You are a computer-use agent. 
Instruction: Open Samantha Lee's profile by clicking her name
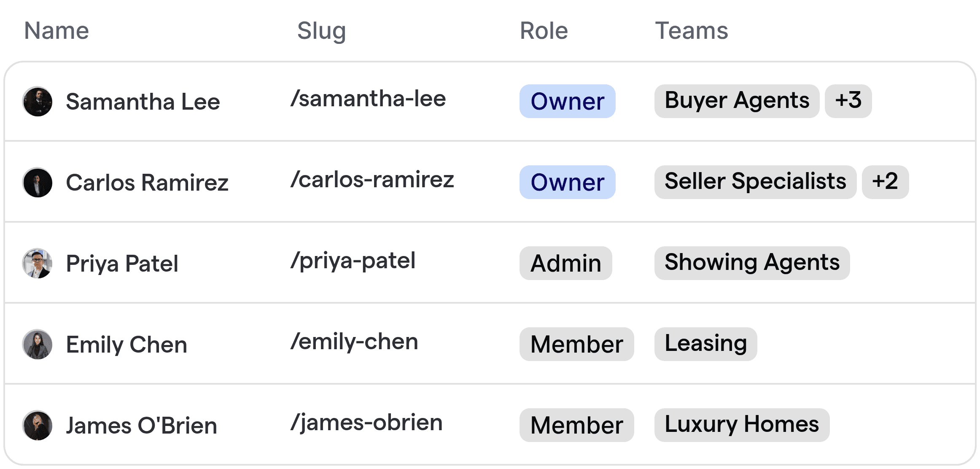[143, 101]
